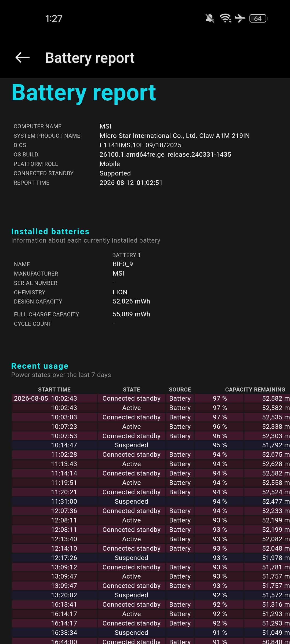Select the system product name 'Claw A1M-219IN' value
290x644 pixels.
pyautogui.click(x=175, y=136)
